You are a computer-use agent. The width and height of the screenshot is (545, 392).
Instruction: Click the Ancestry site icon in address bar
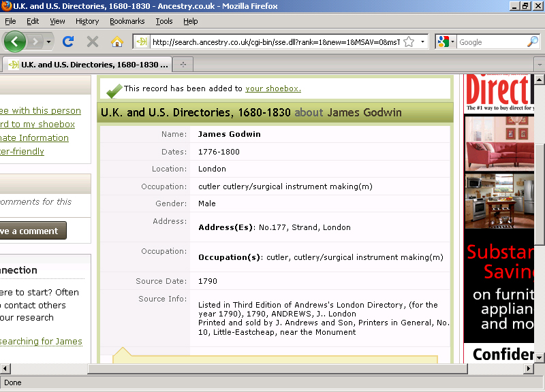click(142, 42)
